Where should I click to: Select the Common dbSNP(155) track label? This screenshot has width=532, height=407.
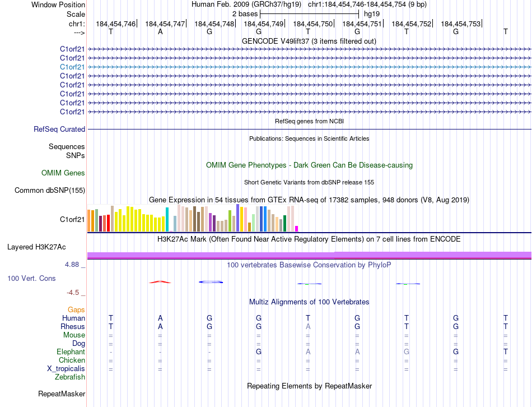click(50, 190)
